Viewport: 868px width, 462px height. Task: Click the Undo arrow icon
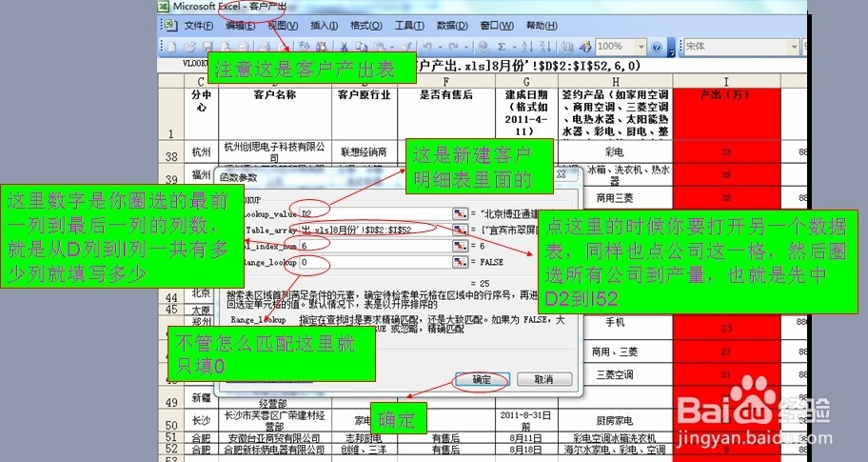tap(426, 47)
